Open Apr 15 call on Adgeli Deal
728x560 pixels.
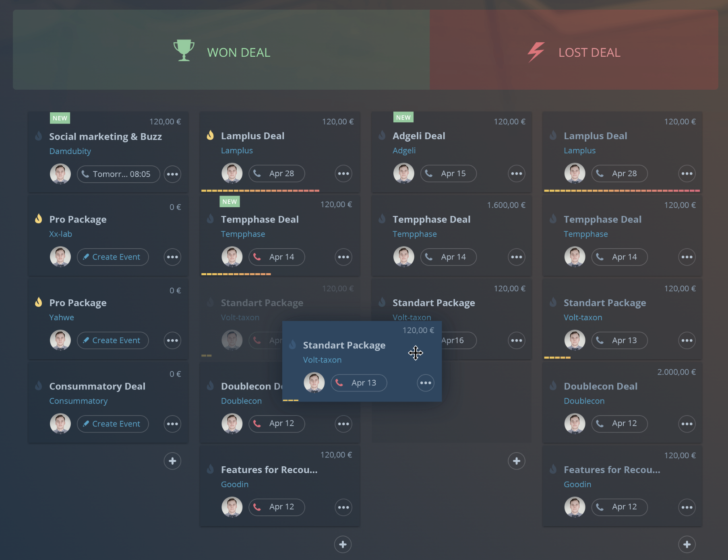[x=449, y=174]
